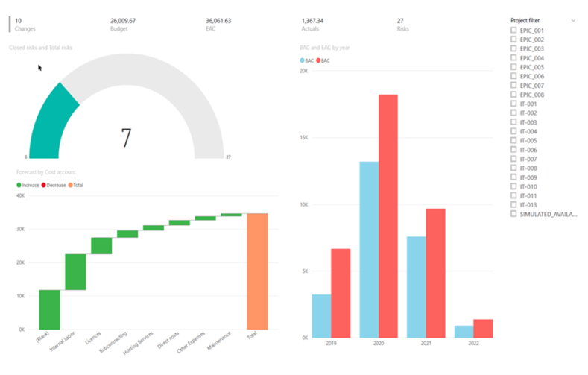
Task: Select the IT-013 checkbox
Action: coord(513,205)
